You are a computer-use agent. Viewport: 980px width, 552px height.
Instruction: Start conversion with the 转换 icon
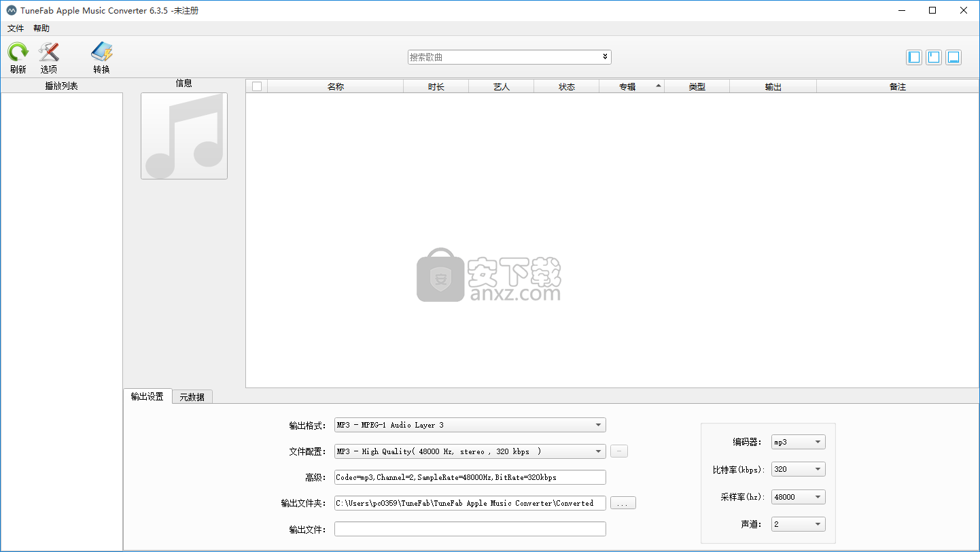click(102, 52)
